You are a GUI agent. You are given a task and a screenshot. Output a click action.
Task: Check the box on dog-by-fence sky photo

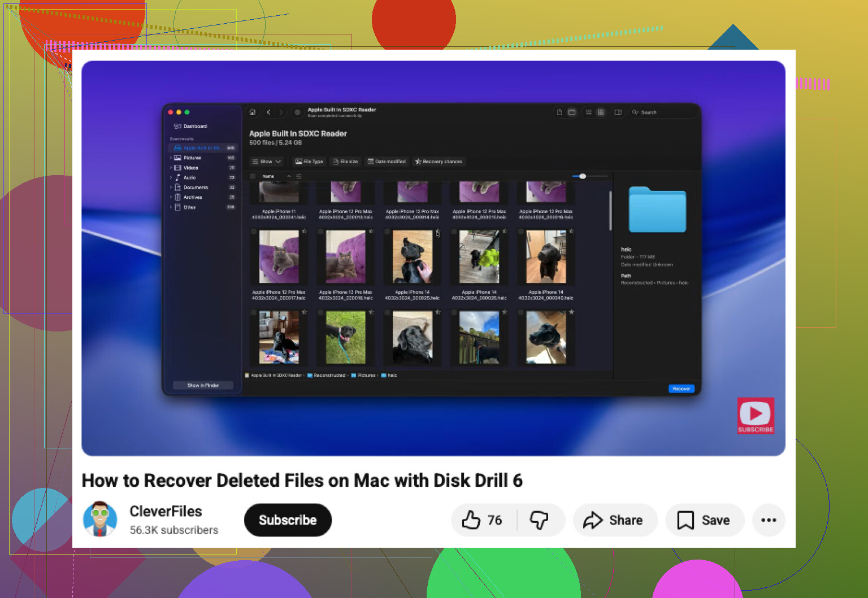454,312
